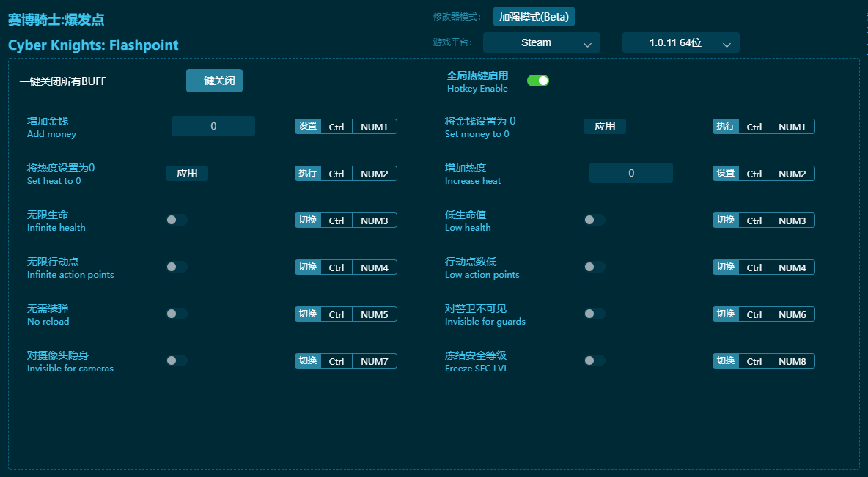The height and width of the screenshot is (477, 868).
Task: Toggle Low health option
Action: point(594,220)
